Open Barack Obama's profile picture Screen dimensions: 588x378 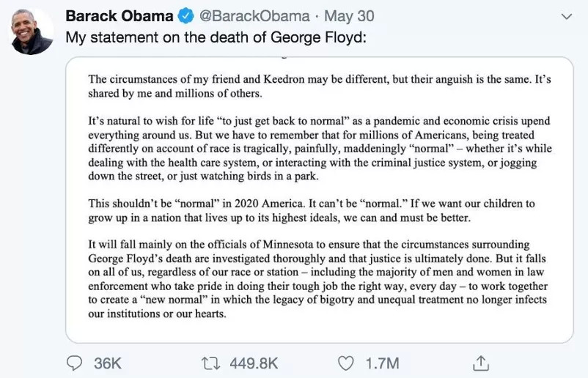pos(32,32)
